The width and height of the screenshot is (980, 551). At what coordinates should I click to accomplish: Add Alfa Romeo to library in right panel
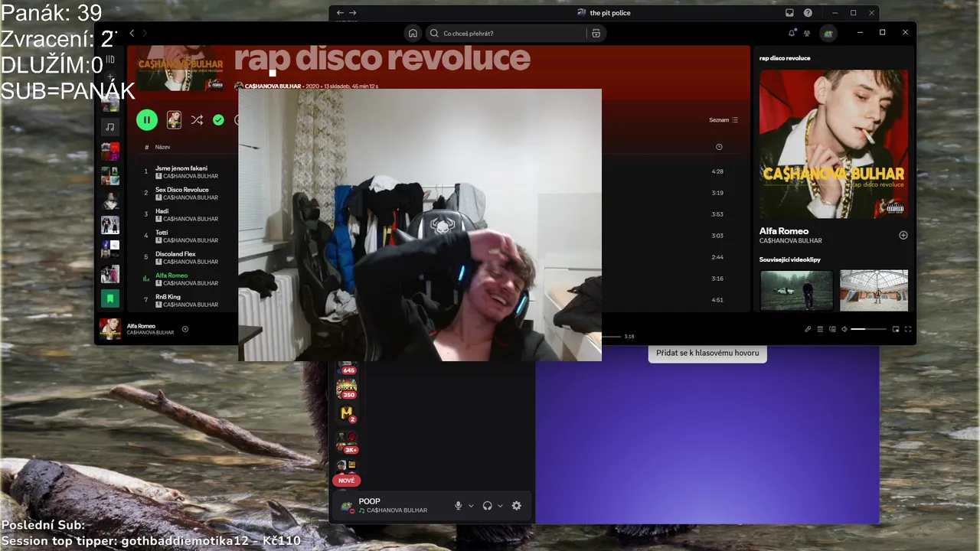click(x=903, y=235)
